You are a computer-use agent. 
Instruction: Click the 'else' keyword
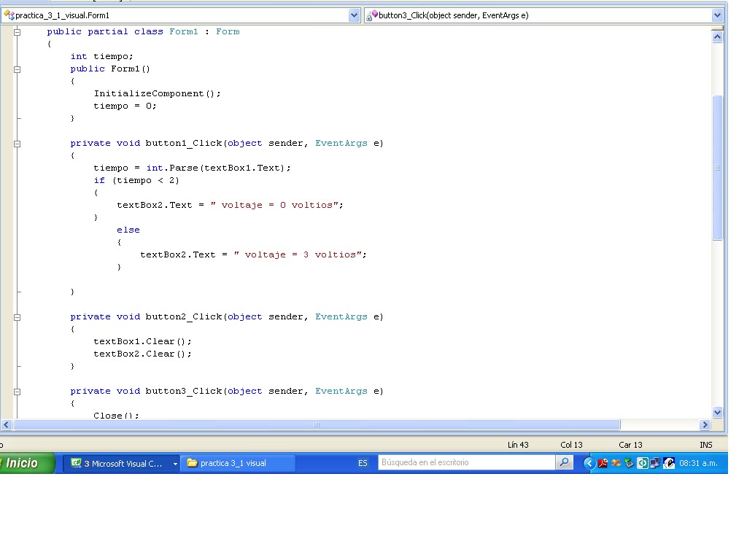click(128, 230)
